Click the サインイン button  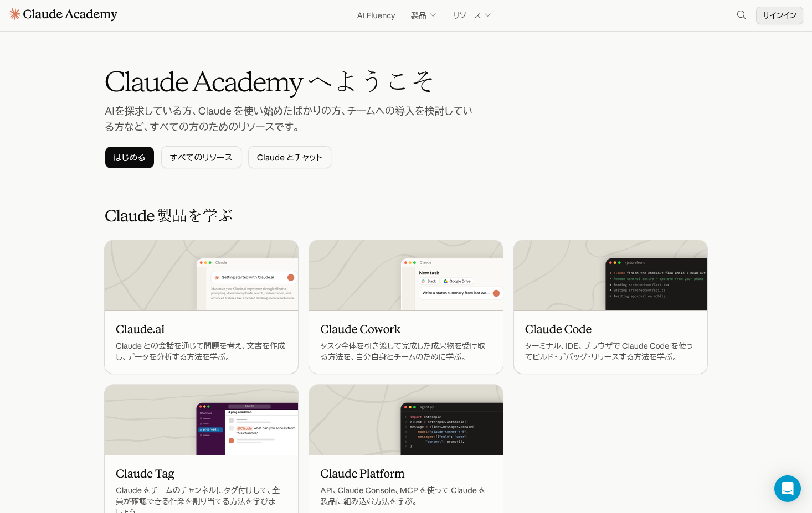(x=779, y=15)
